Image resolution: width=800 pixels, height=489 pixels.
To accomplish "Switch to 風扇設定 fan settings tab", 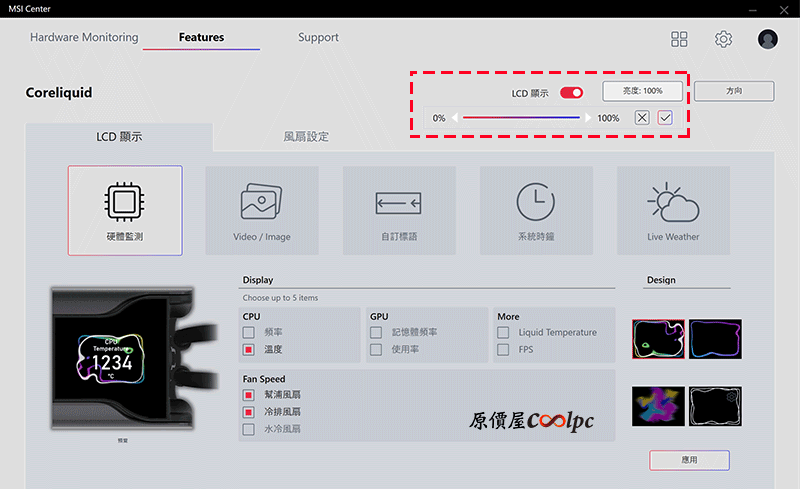I will 306,137.
